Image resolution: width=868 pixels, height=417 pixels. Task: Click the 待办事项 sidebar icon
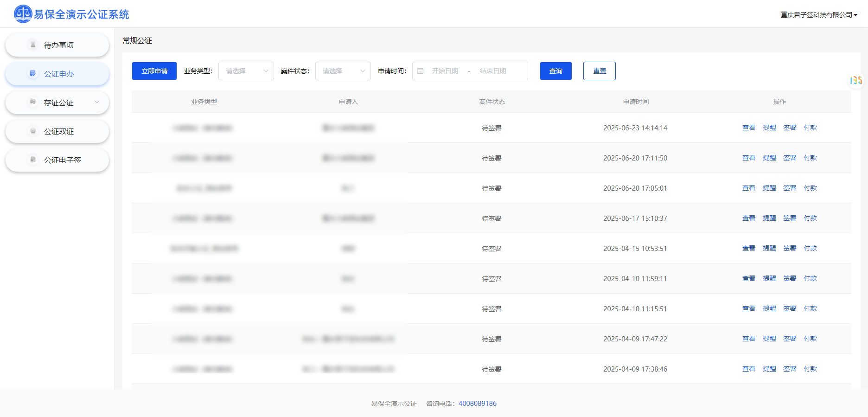point(33,45)
